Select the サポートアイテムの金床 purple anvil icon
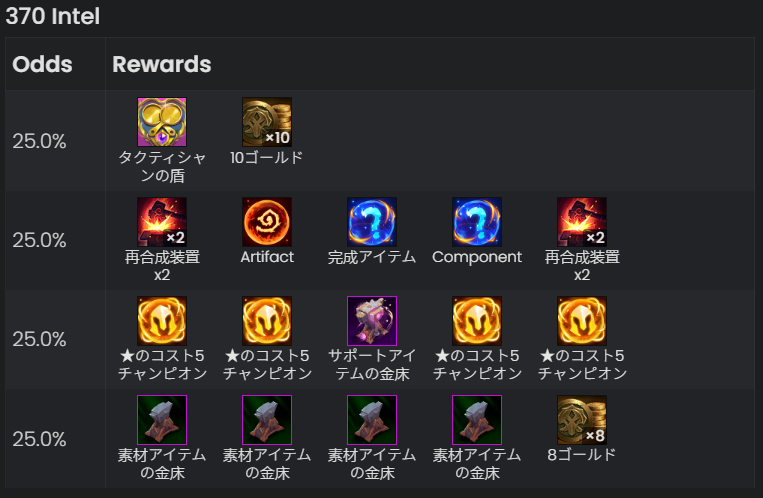The height and width of the screenshot is (498, 763). coord(372,321)
